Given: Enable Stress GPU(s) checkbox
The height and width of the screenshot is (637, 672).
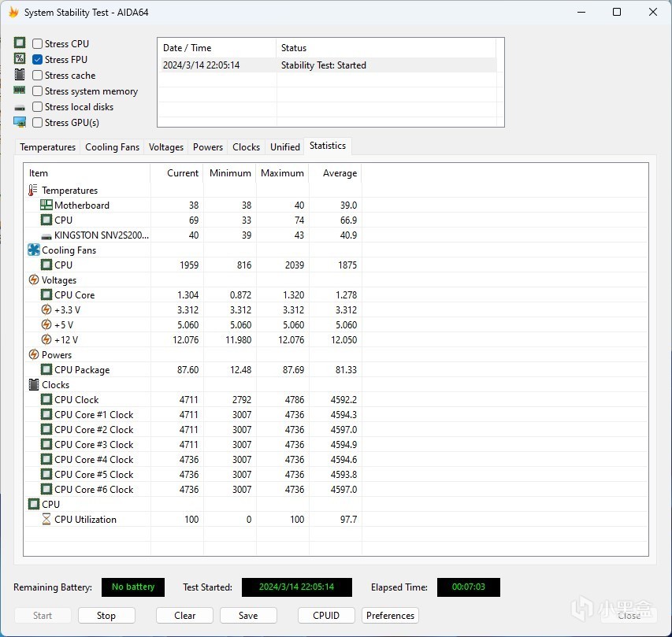Looking at the screenshot, I should [x=38, y=123].
